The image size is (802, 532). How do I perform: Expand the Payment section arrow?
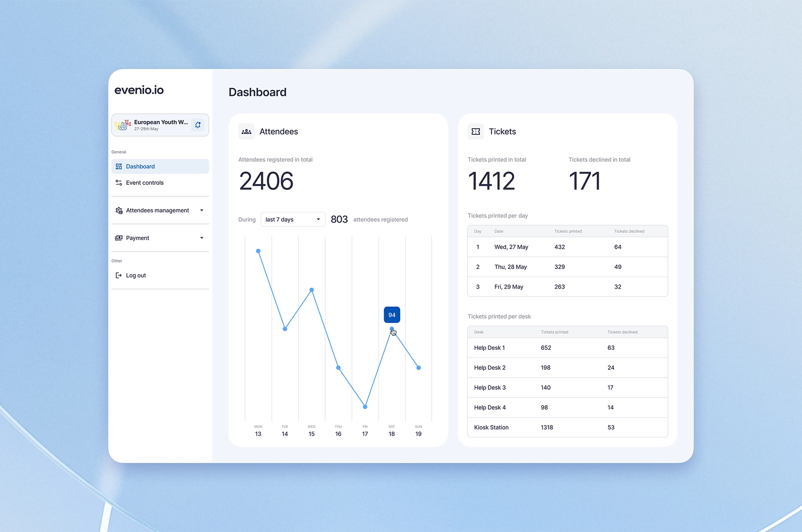pyautogui.click(x=202, y=238)
